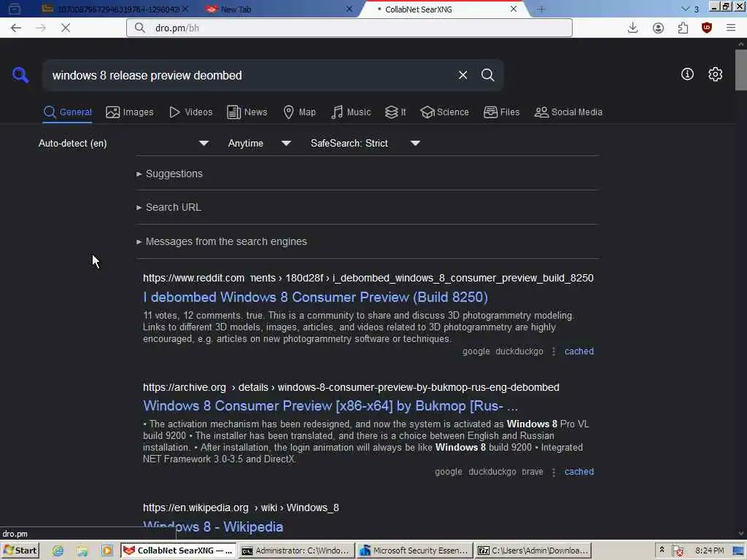Open browser hamburger menu
The height and width of the screenshot is (560, 747).
pos(731,28)
